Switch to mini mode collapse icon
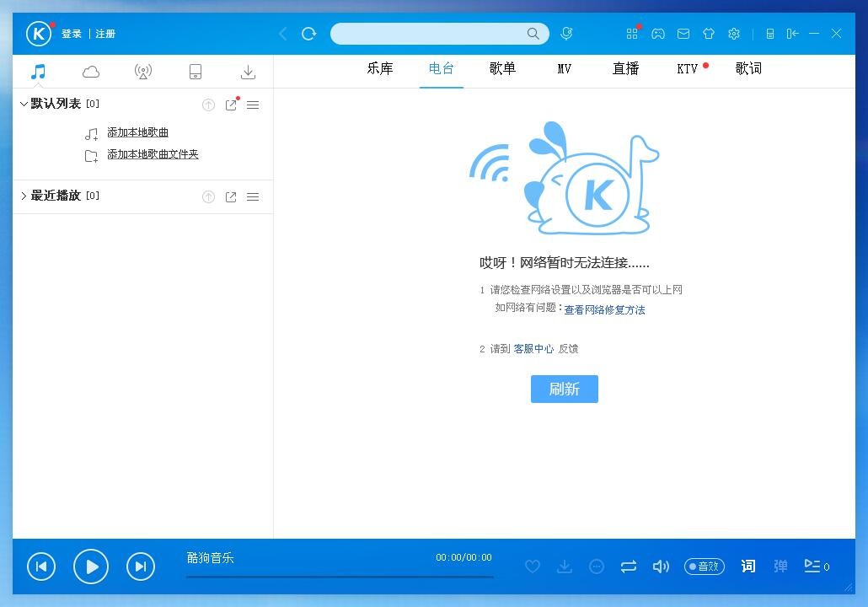 (x=793, y=34)
